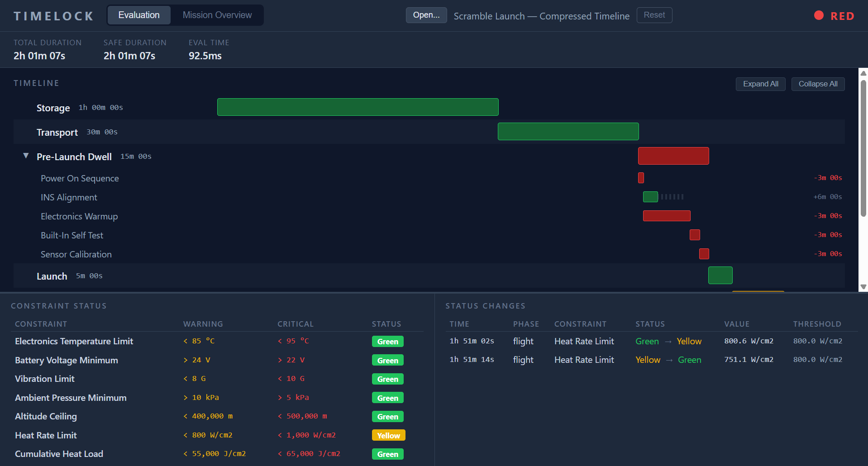Screen dimensions: 868x466
Task: Click Cumulative Heat Load Green status badge
Action: (388, 454)
